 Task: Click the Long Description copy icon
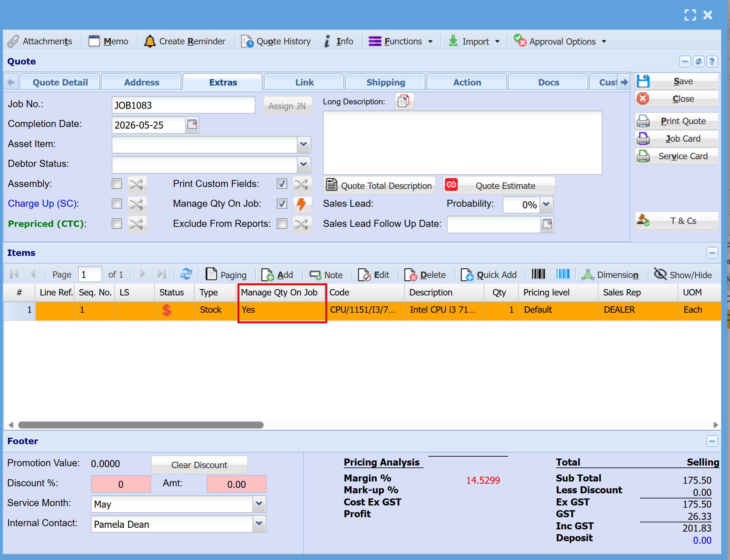coord(404,101)
